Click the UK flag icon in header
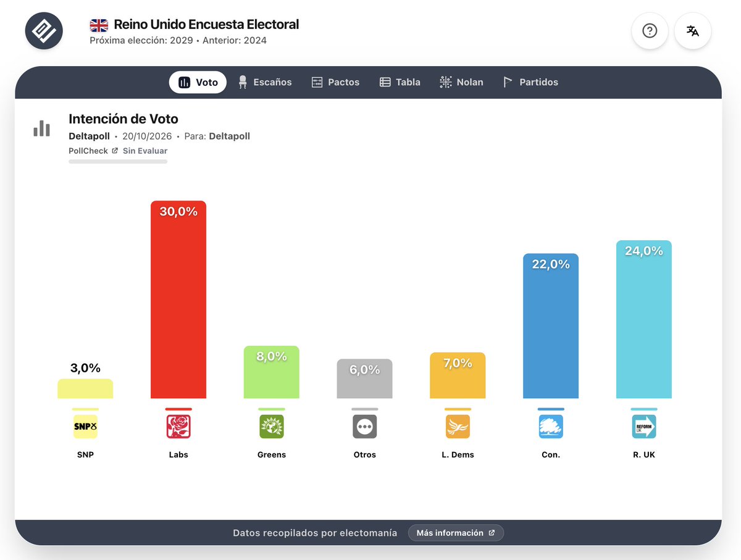The height and width of the screenshot is (560, 741). pyautogui.click(x=99, y=25)
